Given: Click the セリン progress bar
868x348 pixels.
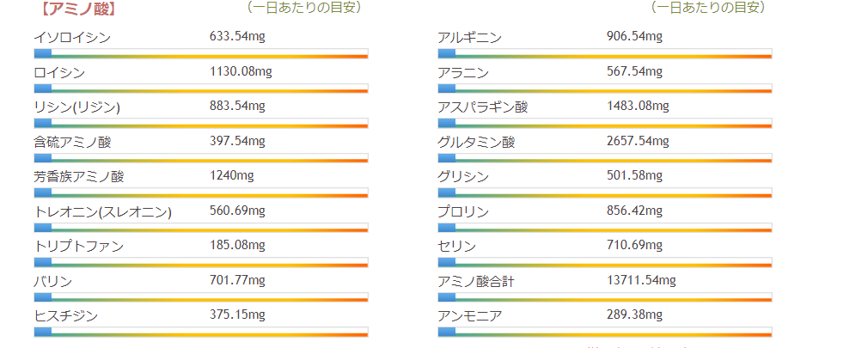Looking at the screenshot, I should tap(605, 262).
